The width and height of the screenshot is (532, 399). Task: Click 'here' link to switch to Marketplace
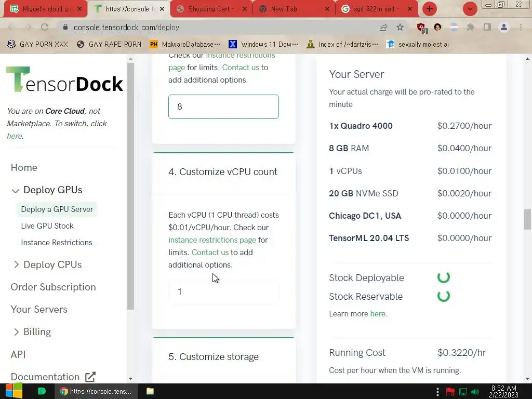point(15,136)
